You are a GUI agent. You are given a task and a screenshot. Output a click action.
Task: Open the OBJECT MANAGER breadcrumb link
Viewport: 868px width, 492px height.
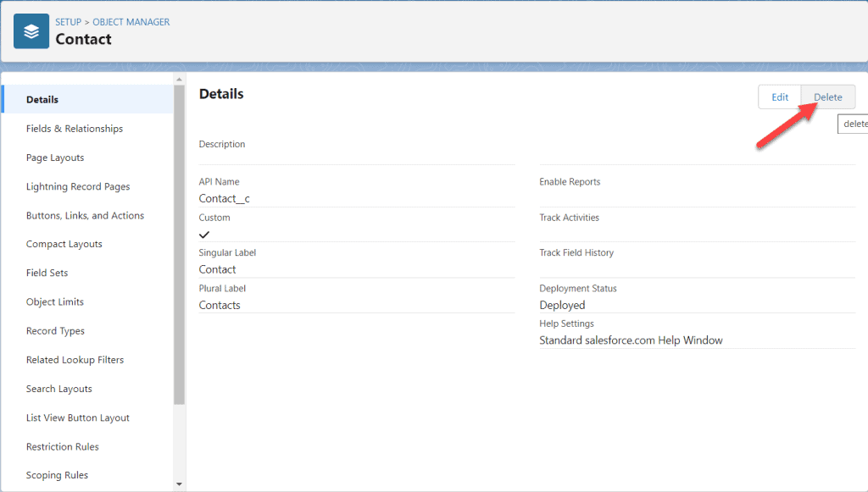pos(131,22)
